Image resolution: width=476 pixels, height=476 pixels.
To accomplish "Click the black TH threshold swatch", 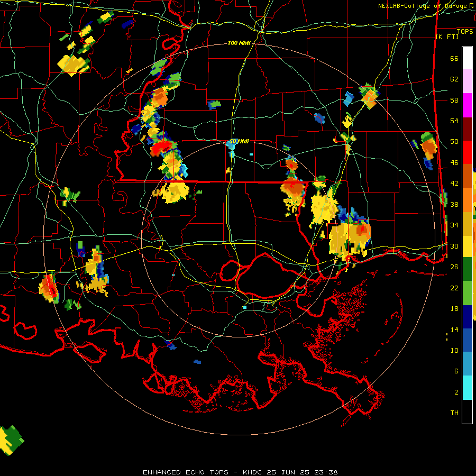I will (x=467, y=411).
